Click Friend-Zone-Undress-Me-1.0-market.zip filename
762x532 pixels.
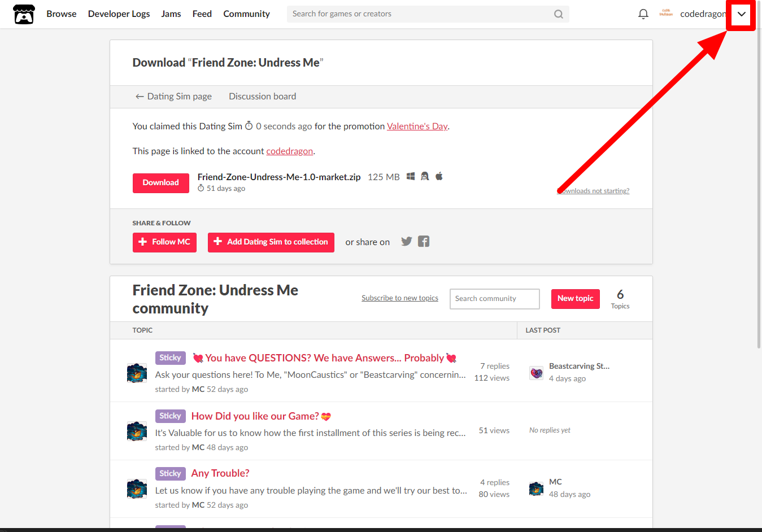click(279, 177)
